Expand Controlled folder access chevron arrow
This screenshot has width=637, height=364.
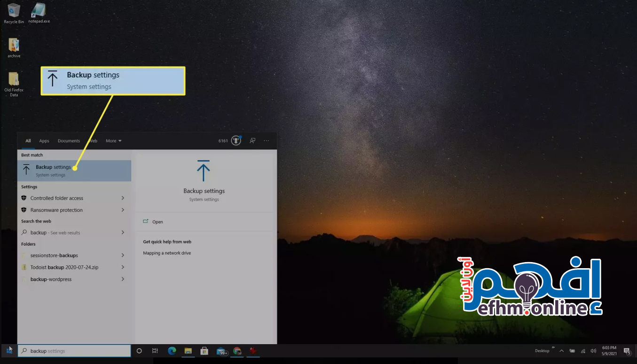[x=123, y=198]
